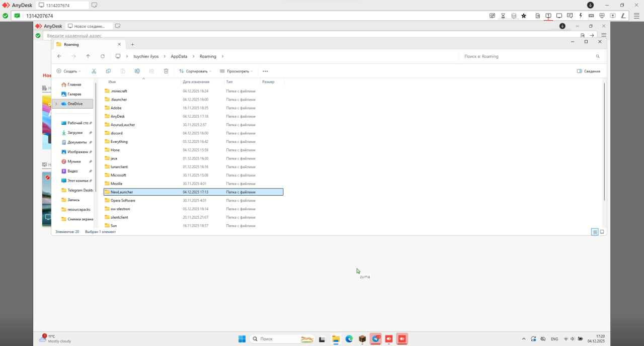Image resolution: width=644 pixels, height=346 pixels.
Task: Click the AnyDesk actions lightning bolt icon
Action: coord(581,16)
